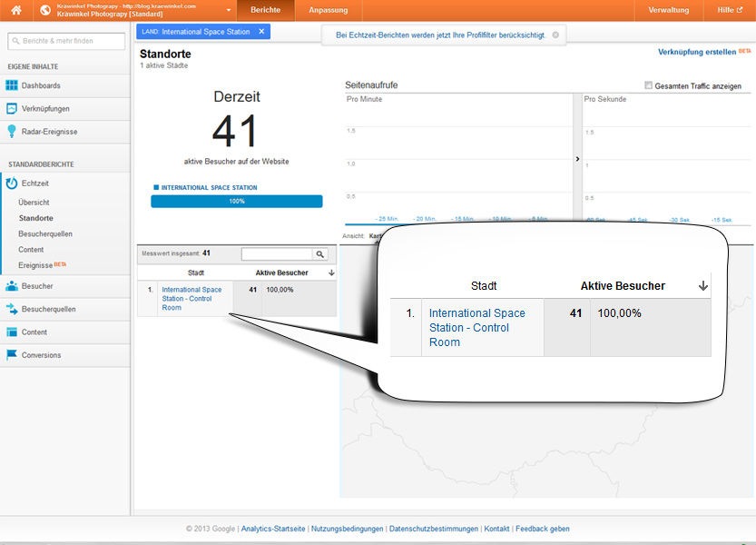The width and height of the screenshot is (756, 545).
Task: Click Verknüpfung erstellen link
Action: (x=697, y=52)
